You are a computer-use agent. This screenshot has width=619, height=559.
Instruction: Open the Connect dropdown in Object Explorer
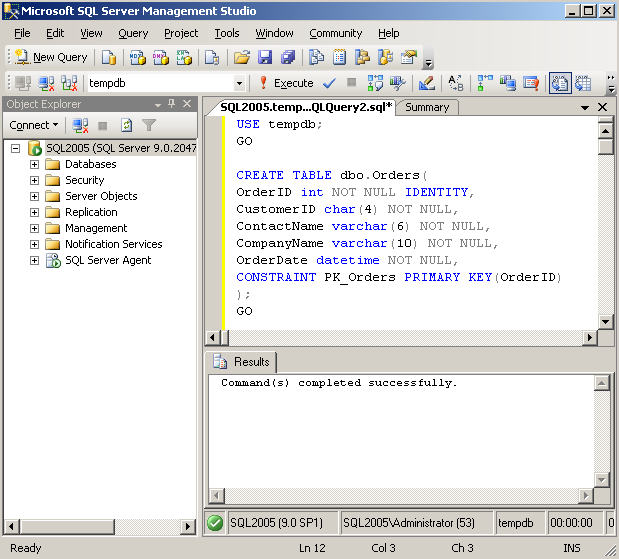pos(34,126)
